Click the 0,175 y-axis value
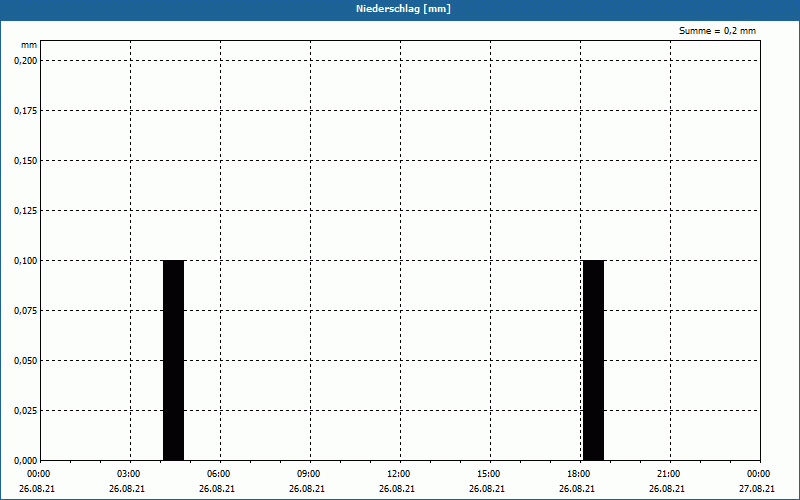The height and width of the screenshot is (500, 800). click(x=26, y=110)
